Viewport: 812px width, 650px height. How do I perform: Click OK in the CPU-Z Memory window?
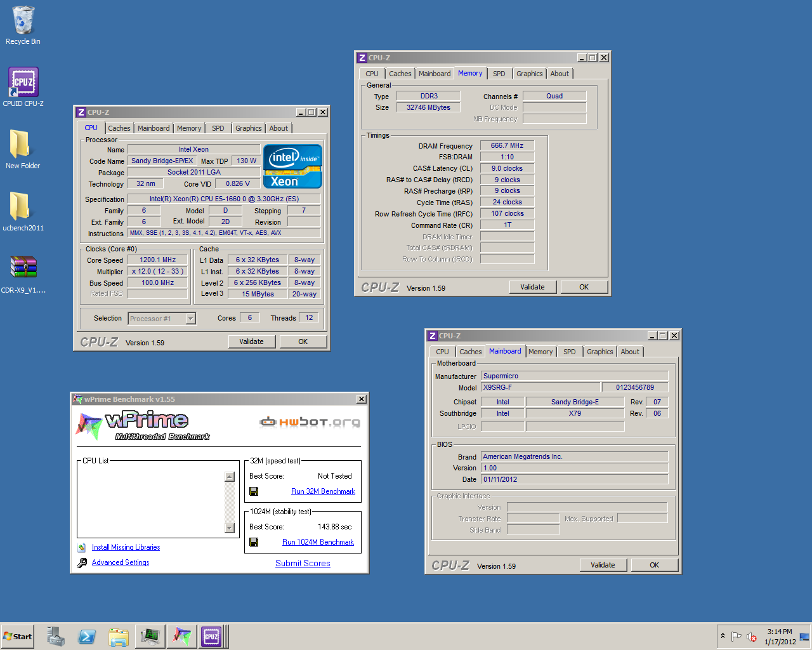click(584, 287)
